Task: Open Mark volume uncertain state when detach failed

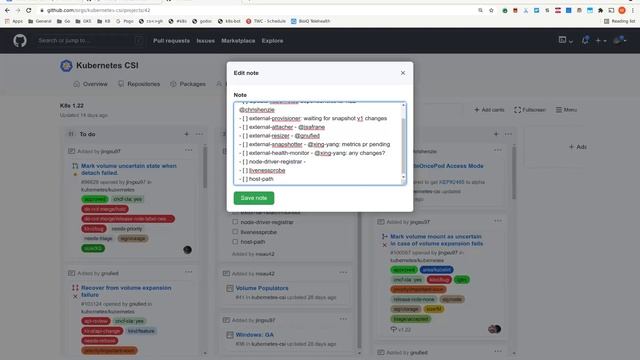Action: click(129, 169)
